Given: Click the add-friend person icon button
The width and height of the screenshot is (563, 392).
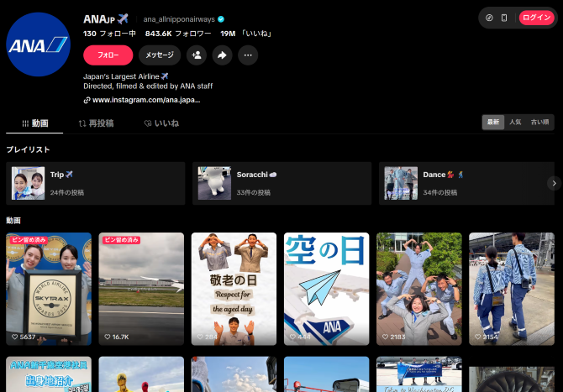Looking at the screenshot, I should point(197,55).
